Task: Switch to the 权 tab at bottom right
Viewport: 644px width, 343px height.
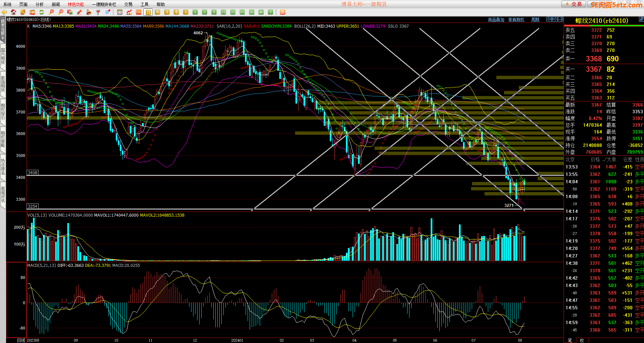Action: tap(582, 340)
